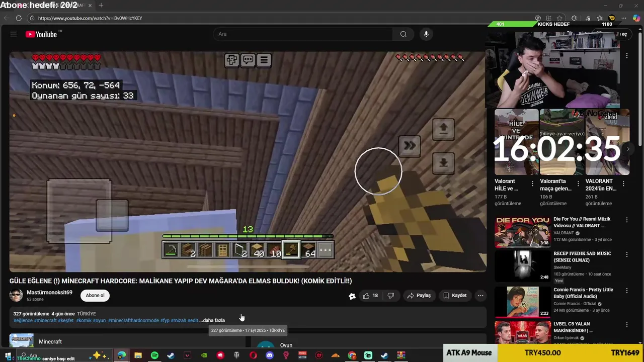Open Spotify from the taskbar
Image resolution: width=644 pixels, height=362 pixels.
click(154, 355)
